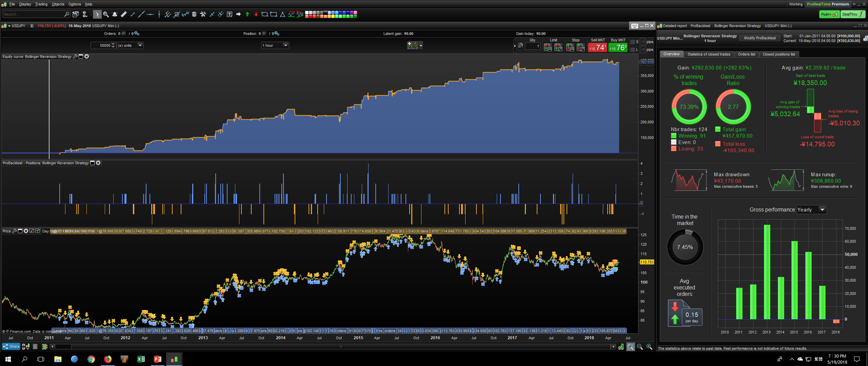Click the zoom in magnifier at chart bottom
This screenshot has width=868, height=366.
tap(649, 347)
